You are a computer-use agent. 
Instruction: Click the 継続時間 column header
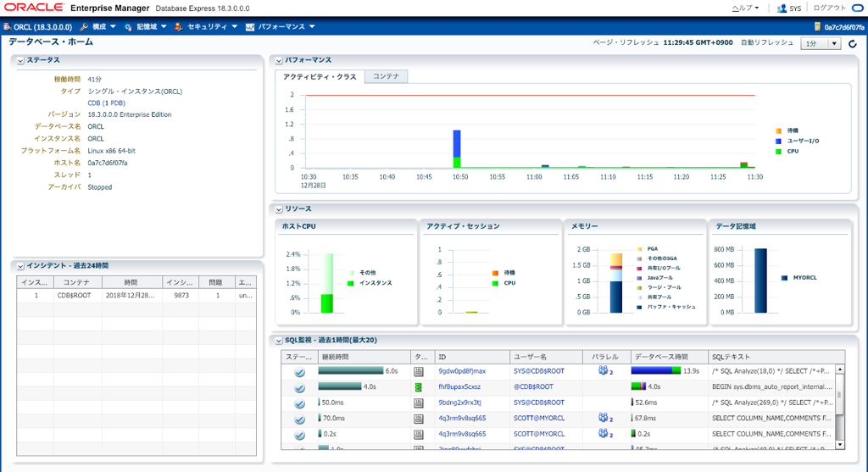click(x=364, y=357)
